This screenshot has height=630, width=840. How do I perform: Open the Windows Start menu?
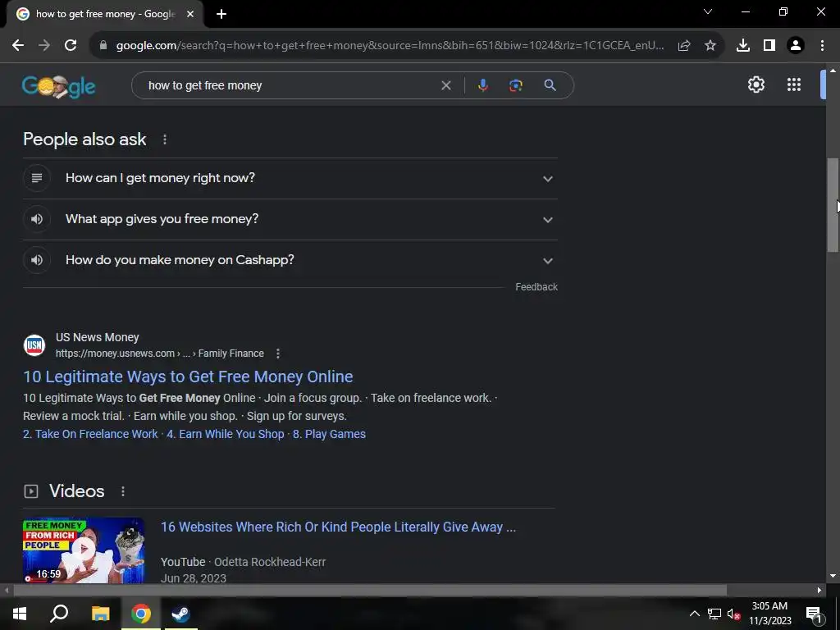click(20, 614)
